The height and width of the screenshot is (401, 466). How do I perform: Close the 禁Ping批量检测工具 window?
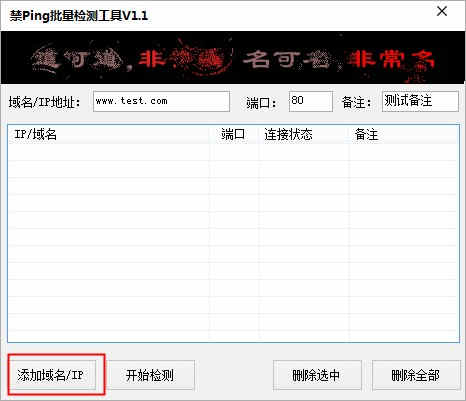pyautogui.click(x=442, y=12)
